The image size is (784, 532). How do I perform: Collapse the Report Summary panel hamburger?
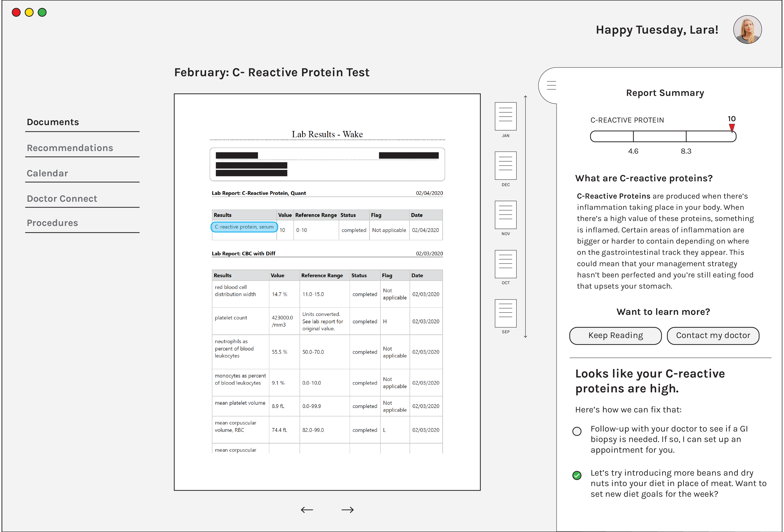pyautogui.click(x=551, y=85)
